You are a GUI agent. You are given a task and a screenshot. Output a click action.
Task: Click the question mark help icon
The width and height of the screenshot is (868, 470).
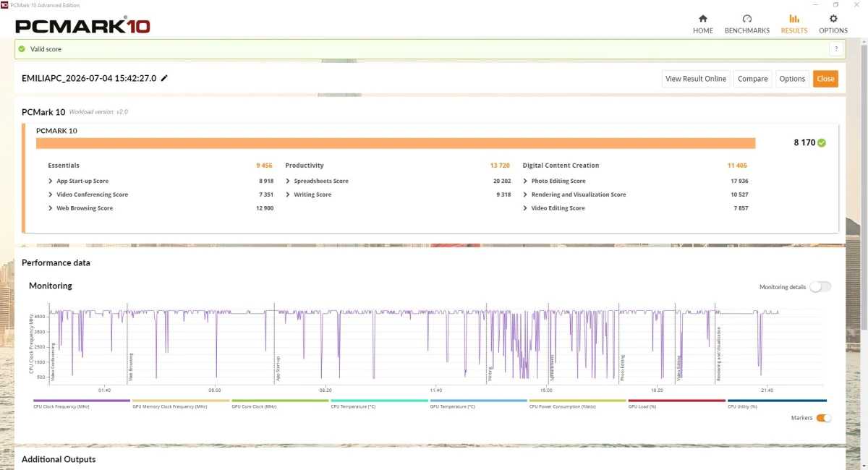click(x=836, y=49)
